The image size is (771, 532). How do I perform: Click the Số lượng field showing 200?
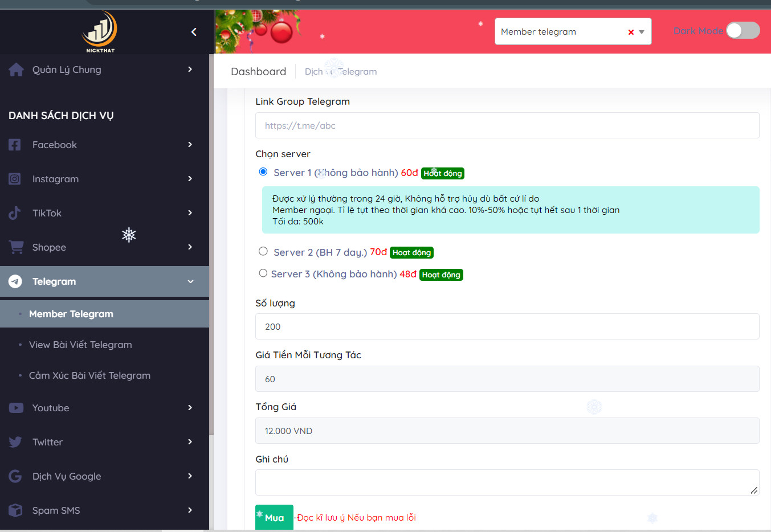tap(507, 326)
